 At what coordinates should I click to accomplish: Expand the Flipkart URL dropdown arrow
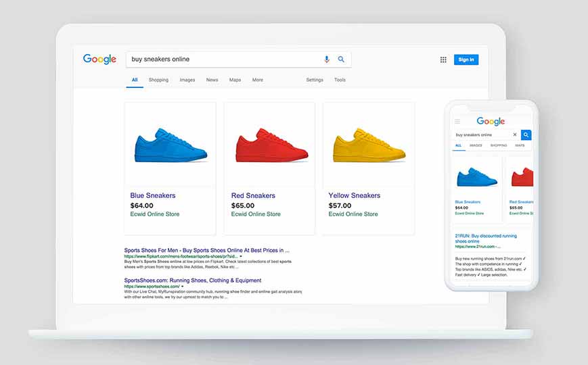point(240,257)
